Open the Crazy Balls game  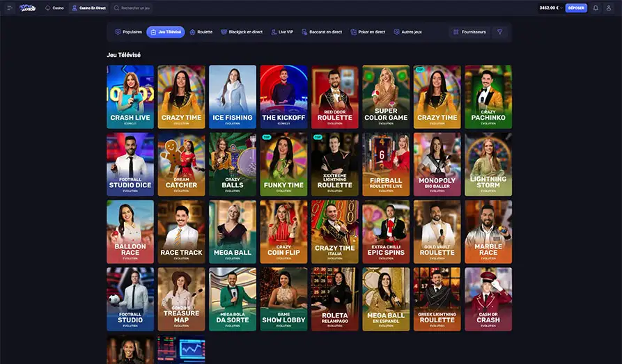click(233, 164)
